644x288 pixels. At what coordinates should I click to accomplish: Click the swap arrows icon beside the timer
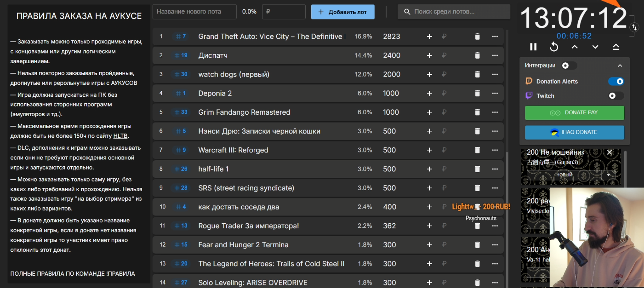(634, 27)
